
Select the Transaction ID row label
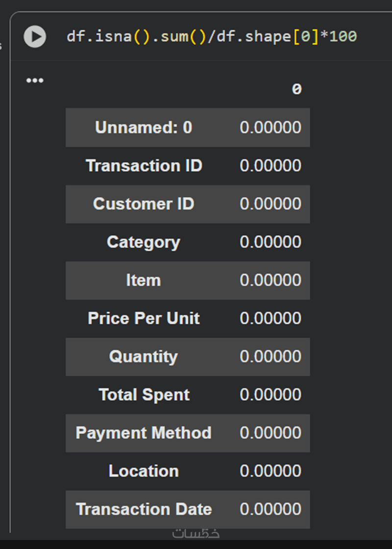pyautogui.click(x=144, y=166)
